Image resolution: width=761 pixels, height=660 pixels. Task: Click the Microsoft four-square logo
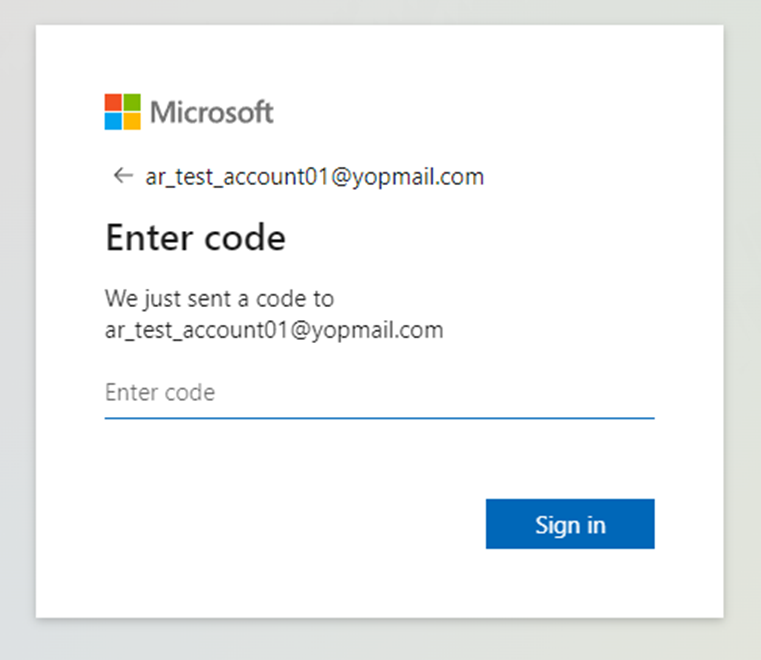coord(122,112)
